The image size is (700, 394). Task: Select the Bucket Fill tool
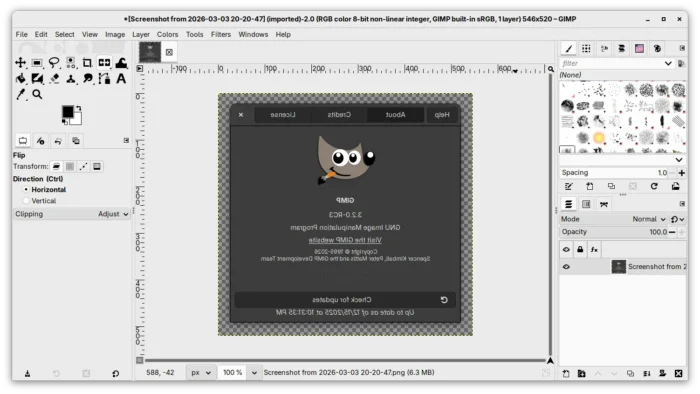click(21, 79)
